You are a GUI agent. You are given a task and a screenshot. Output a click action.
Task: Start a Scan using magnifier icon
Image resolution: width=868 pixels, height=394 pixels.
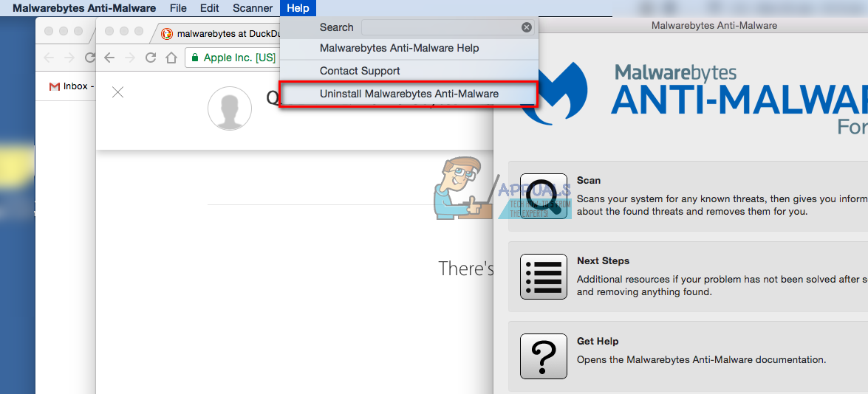coord(544,196)
